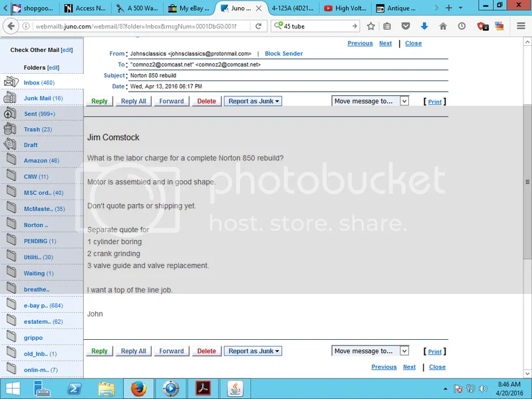The image size is (532, 399).
Task: Open Windows PowerShell from the taskbar
Action: [x=74, y=388]
